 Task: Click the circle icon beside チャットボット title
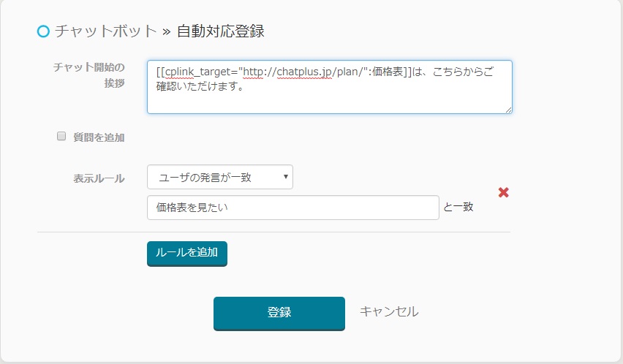click(43, 31)
